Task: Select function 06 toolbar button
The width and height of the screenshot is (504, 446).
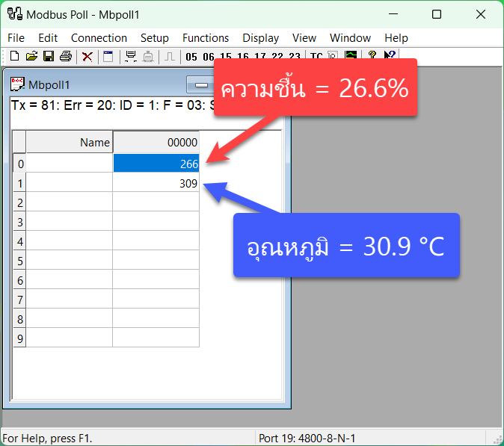Action: [x=209, y=57]
